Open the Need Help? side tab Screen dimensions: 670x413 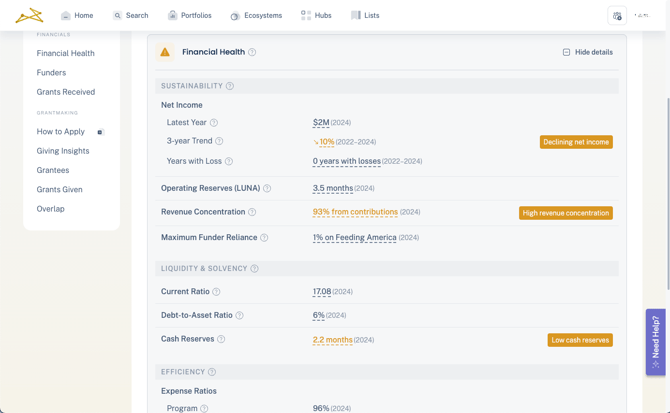[x=655, y=341]
